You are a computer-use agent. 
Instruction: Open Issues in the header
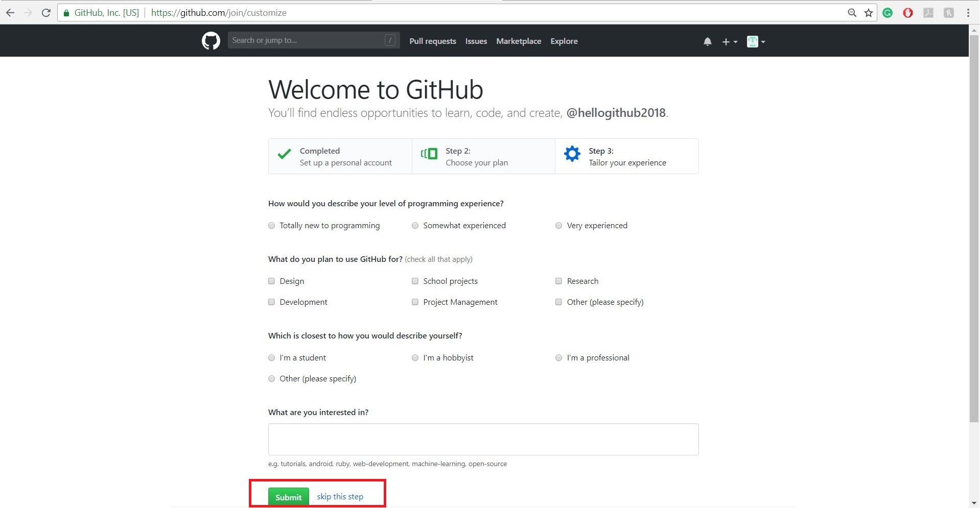(x=476, y=41)
